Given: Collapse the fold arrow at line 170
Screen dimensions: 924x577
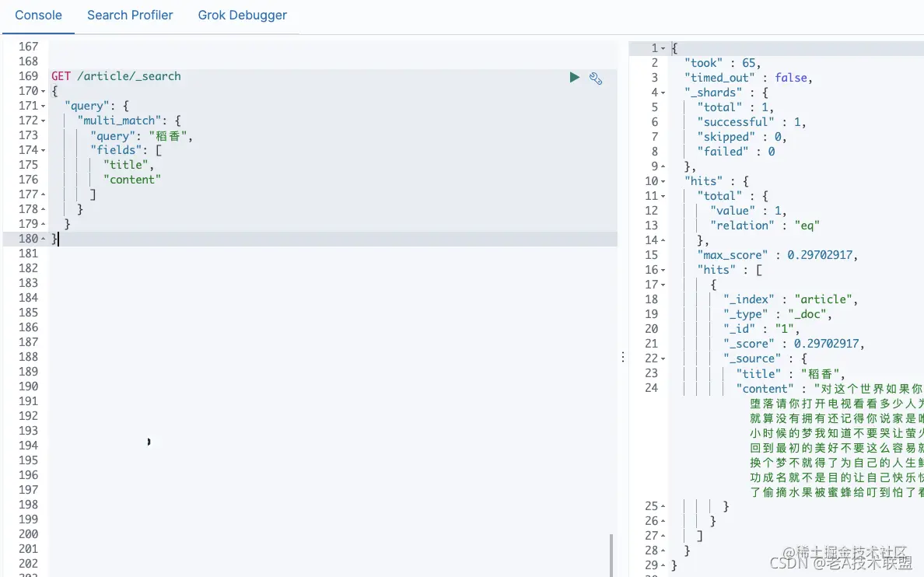Looking at the screenshot, I should click(x=43, y=91).
